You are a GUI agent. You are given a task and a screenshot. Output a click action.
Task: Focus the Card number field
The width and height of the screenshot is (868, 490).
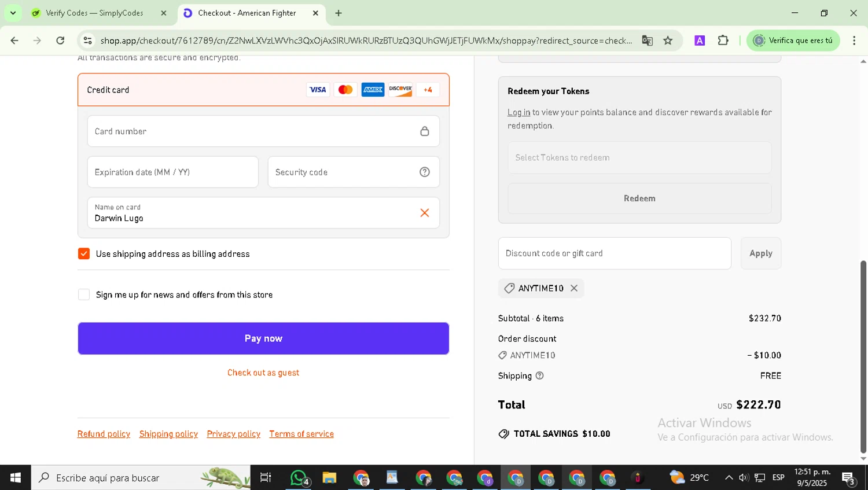point(263,131)
